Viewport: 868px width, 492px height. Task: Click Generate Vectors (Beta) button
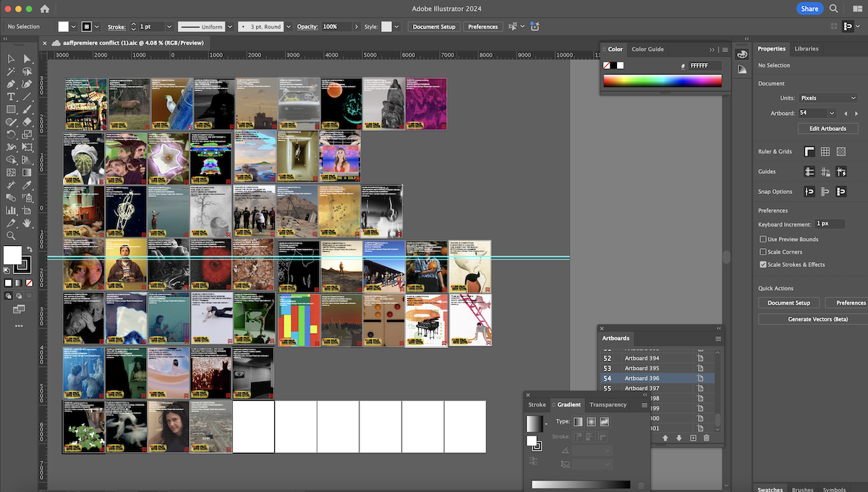click(x=817, y=319)
